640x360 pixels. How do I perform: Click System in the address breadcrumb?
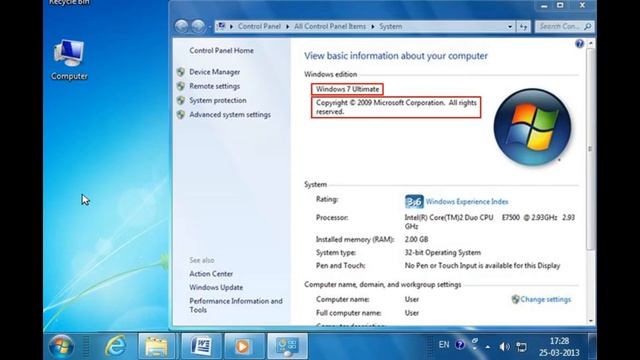[x=391, y=27]
